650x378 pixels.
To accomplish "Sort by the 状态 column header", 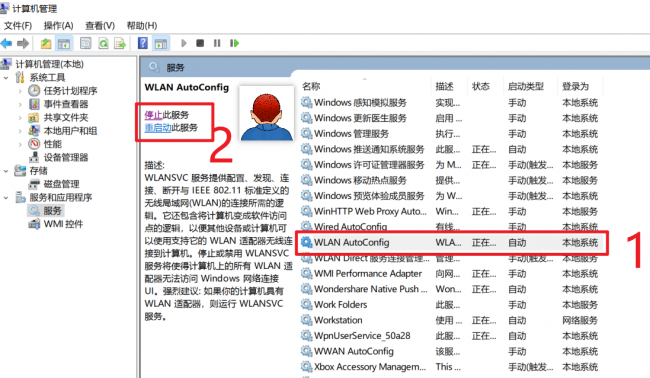I will click(481, 86).
